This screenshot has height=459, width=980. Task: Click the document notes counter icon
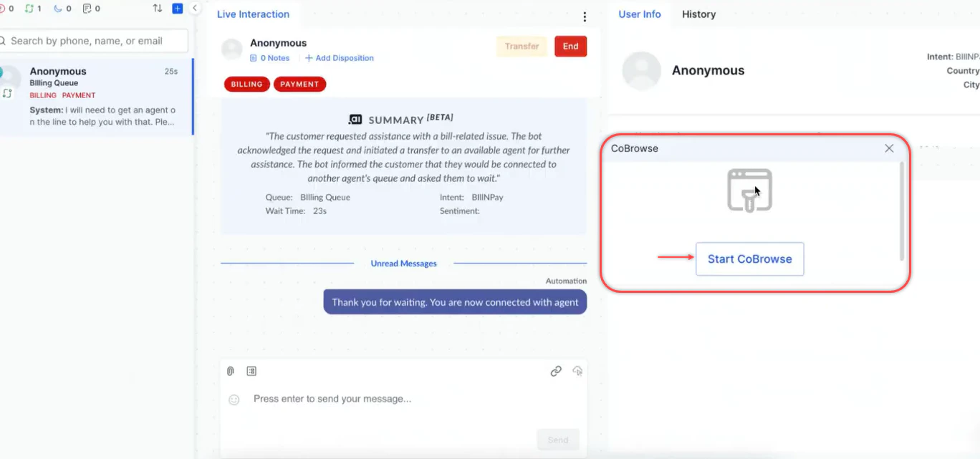[x=87, y=9]
